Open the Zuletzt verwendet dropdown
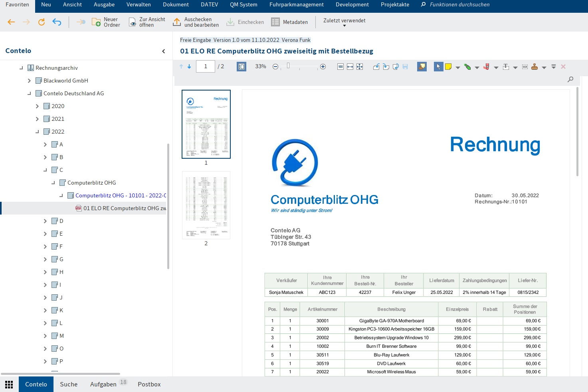The height and width of the screenshot is (392, 588). point(344,22)
